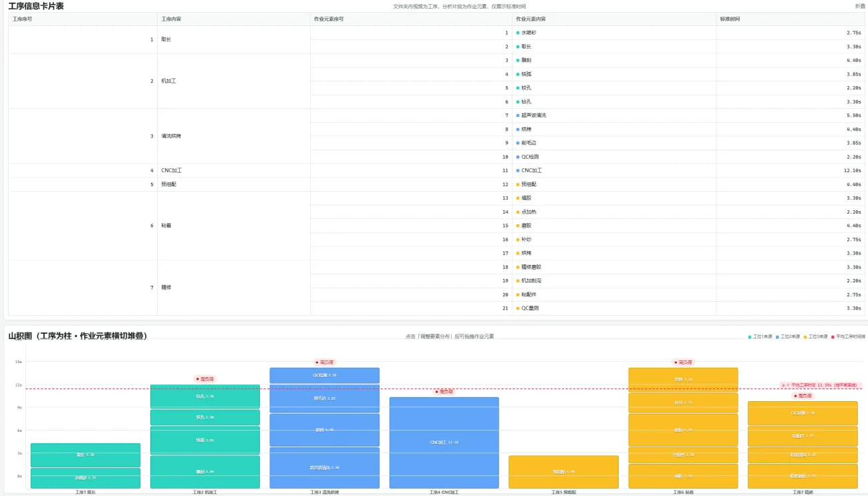The width and height of the screenshot is (868, 496).
Task: Toggle the 工位1来源 legend entry
Action: [x=760, y=336]
